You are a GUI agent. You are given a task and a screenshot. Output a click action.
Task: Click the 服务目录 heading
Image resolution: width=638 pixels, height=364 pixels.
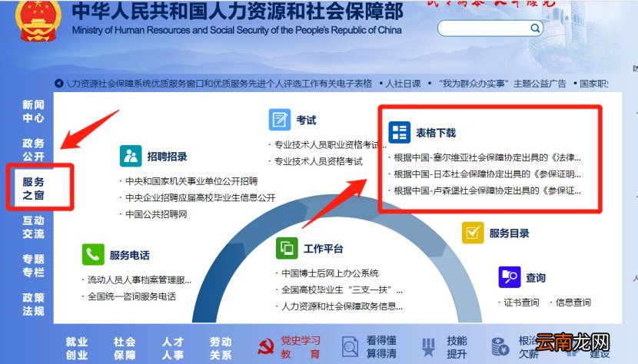point(509,233)
